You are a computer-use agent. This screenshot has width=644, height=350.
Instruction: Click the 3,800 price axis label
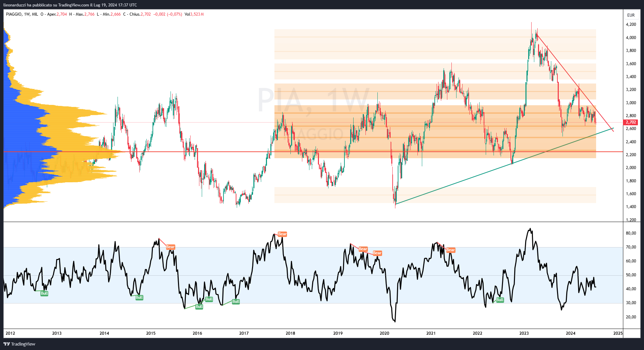(631, 51)
